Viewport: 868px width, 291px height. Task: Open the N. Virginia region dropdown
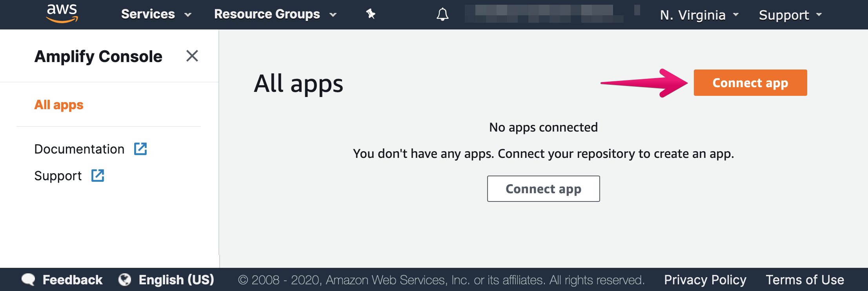coord(699,15)
